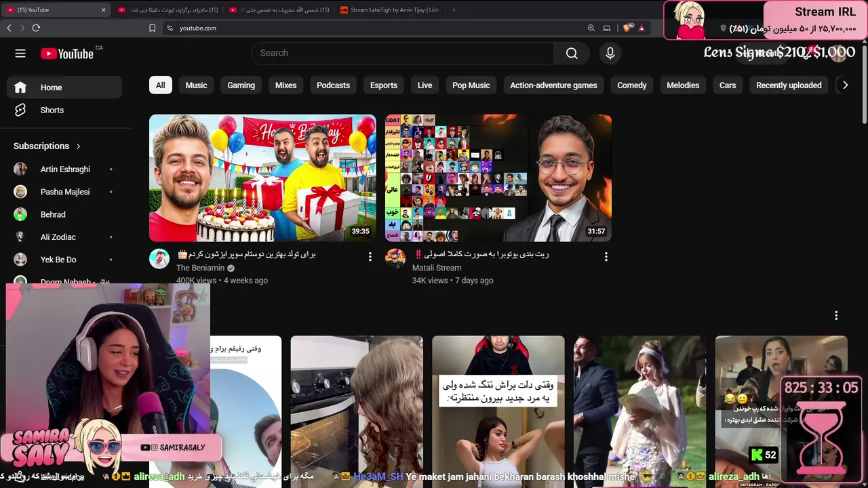The height and width of the screenshot is (488, 868).
Task: Open the Shorts shelf three-dot menu
Action: (x=836, y=315)
